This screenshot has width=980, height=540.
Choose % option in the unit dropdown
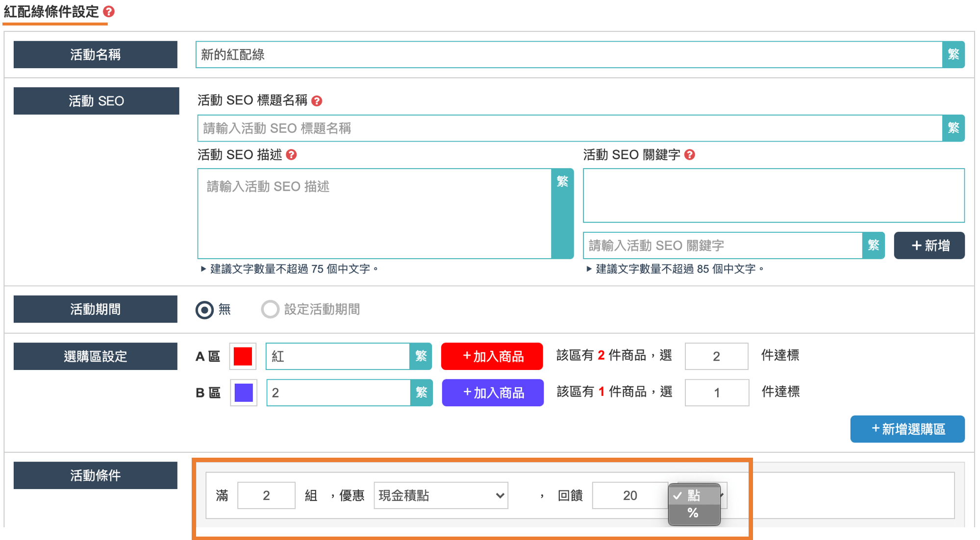click(x=694, y=514)
